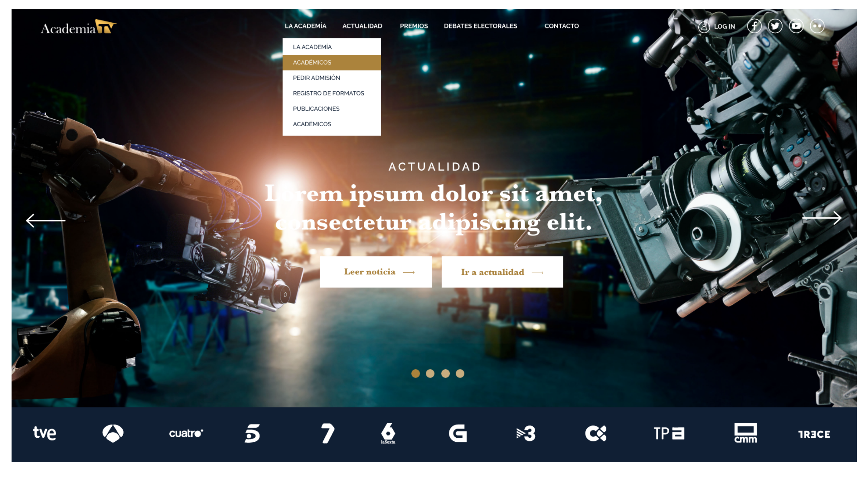This screenshot has width=868, height=483.
Task: Collapse the La Academía nav dropdown
Action: tap(305, 26)
